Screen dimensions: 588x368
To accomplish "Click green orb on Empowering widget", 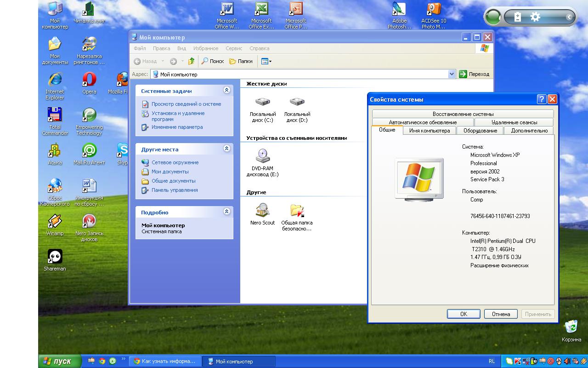I will (493, 17).
